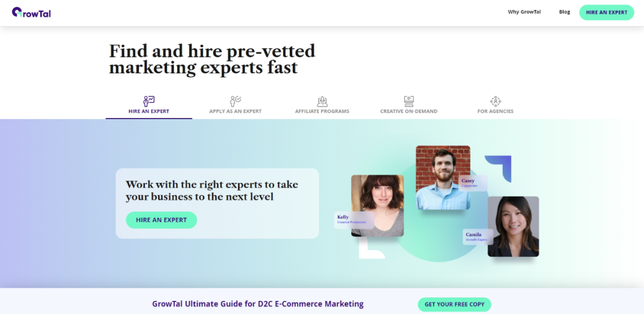Screen dimensions: 644x314
Task: Select the For Agencies tab icon
Action: pyautogui.click(x=495, y=101)
